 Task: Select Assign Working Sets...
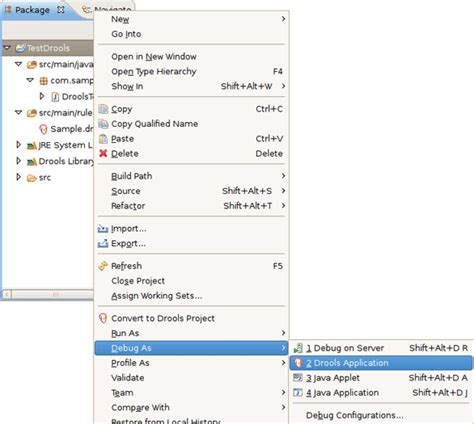[192, 296]
